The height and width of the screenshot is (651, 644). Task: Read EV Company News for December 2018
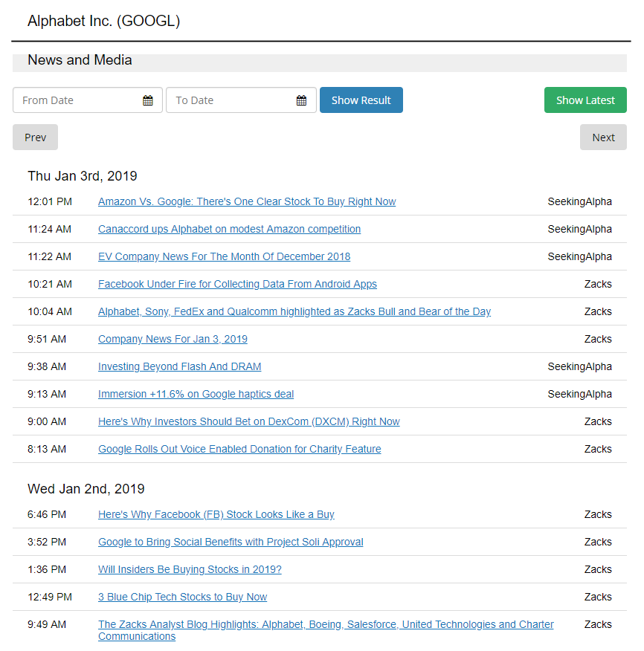(224, 256)
